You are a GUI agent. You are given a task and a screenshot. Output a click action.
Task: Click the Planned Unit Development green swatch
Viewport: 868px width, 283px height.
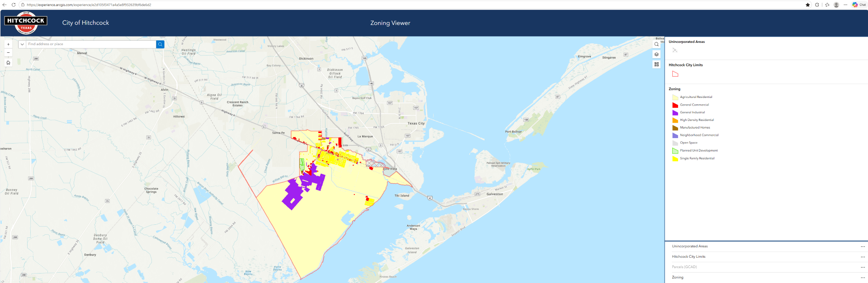675,151
